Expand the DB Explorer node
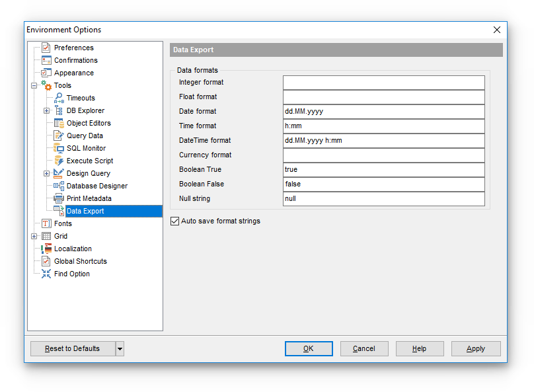Image resolution: width=534 pixels, height=392 pixels. (x=46, y=110)
